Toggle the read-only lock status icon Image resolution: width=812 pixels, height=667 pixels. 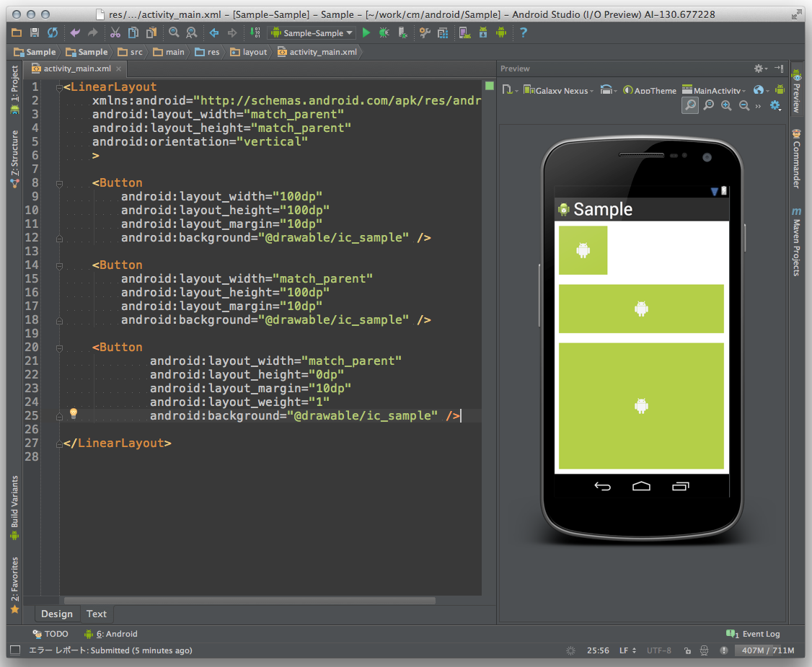(x=687, y=650)
